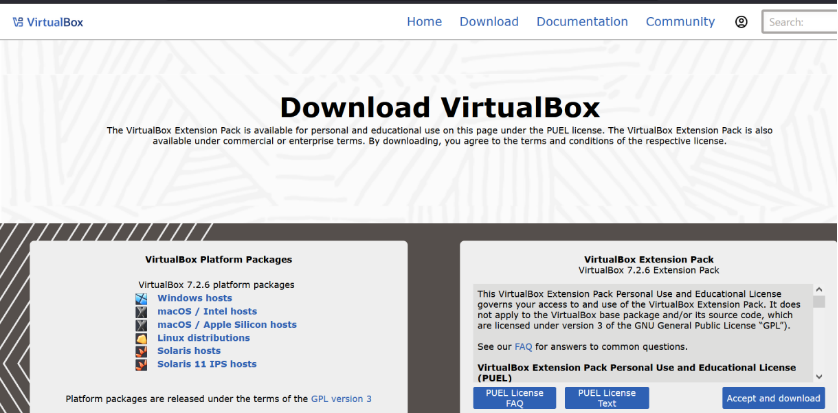
Task: Open the user account icon
Action: pyautogui.click(x=741, y=22)
